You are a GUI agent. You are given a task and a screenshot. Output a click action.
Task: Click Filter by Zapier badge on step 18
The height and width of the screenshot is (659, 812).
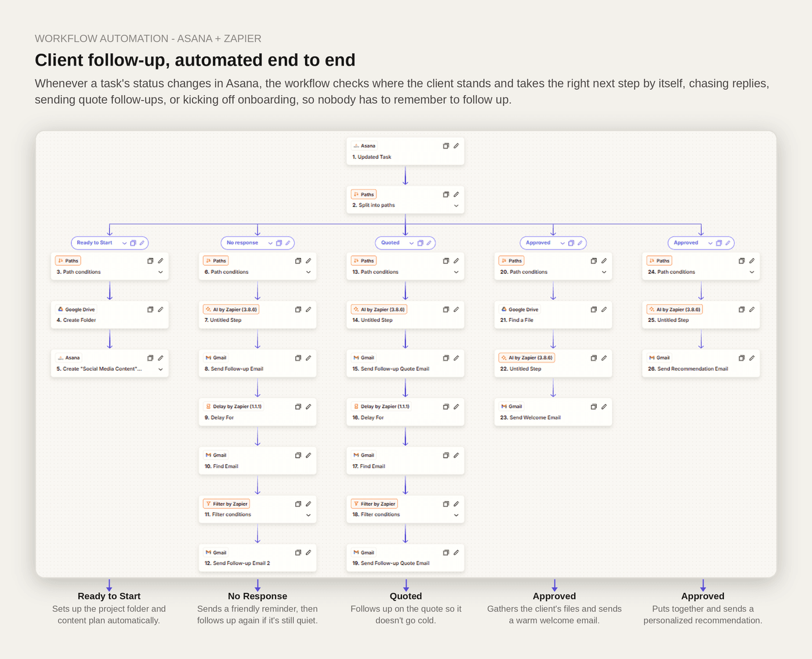click(x=375, y=504)
